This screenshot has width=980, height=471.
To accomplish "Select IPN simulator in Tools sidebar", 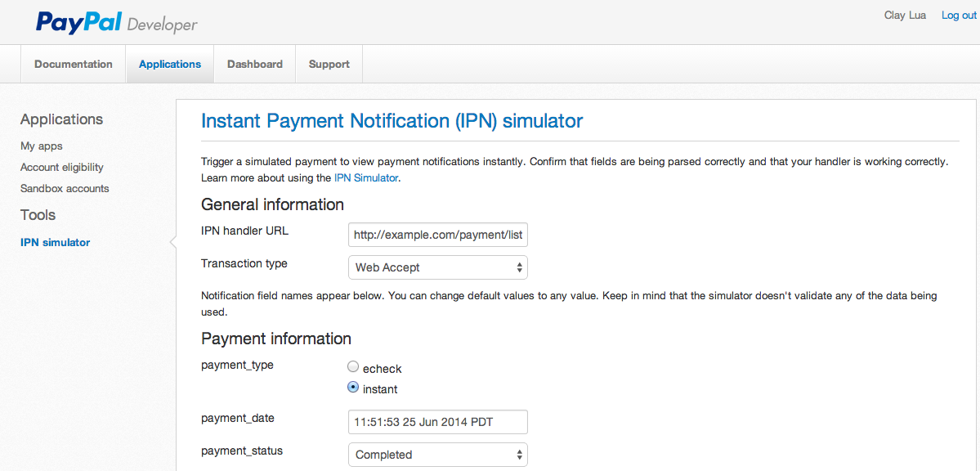I will 55,243.
